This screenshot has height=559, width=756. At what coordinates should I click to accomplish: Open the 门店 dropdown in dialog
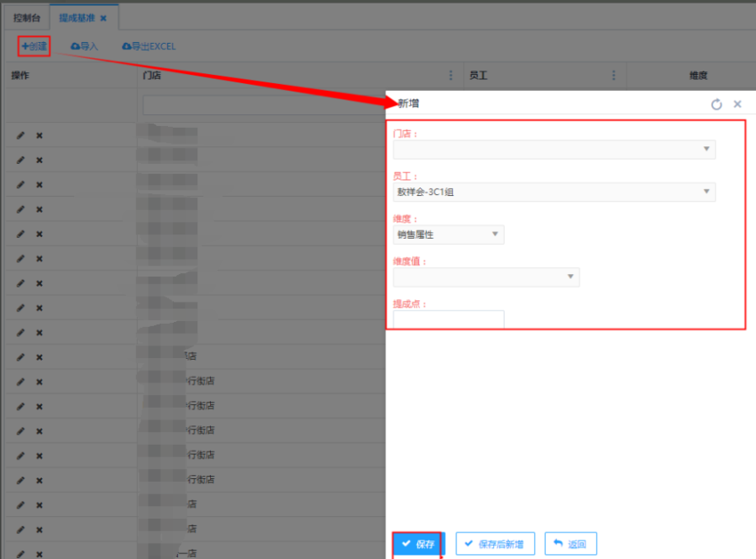(554, 150)
